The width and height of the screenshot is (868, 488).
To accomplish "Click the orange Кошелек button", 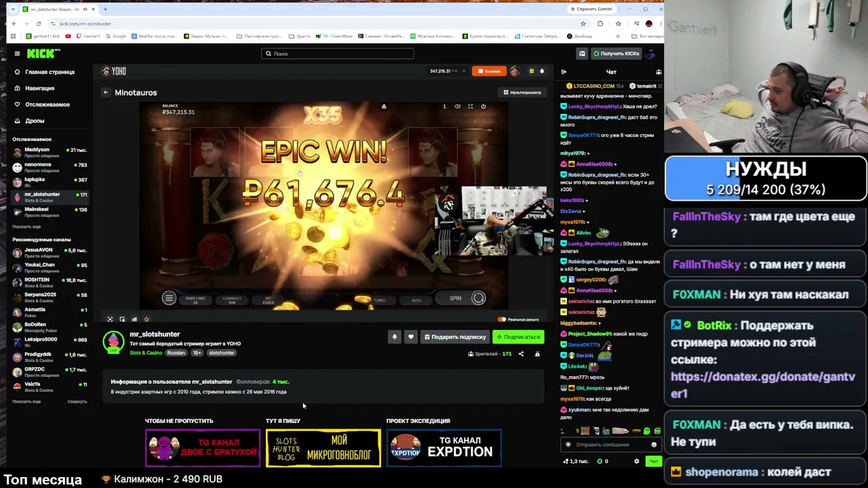I will 489,71.
